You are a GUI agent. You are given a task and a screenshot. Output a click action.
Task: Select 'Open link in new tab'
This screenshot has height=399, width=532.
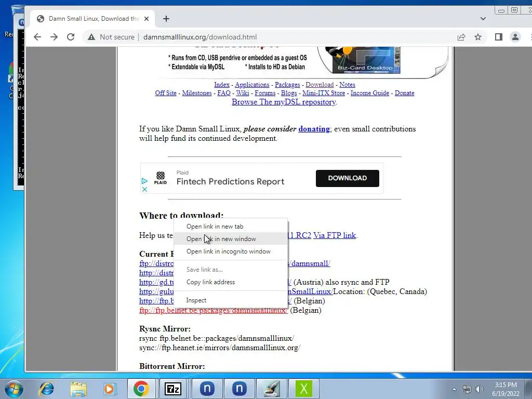(x=231, y=227)
